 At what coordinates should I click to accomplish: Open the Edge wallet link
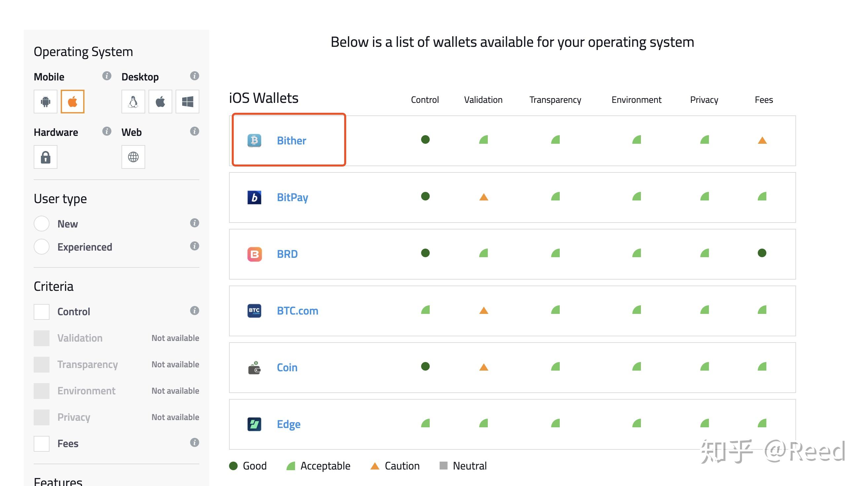(289, 424)
